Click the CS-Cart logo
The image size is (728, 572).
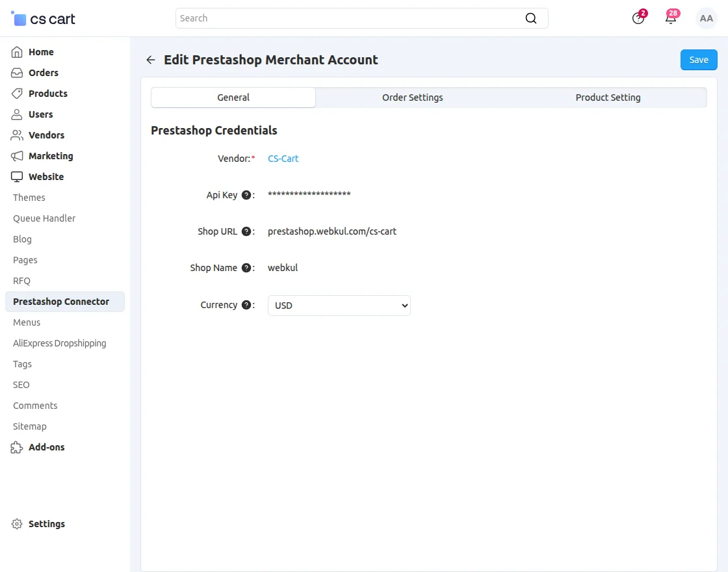click(x=44, y=19)
